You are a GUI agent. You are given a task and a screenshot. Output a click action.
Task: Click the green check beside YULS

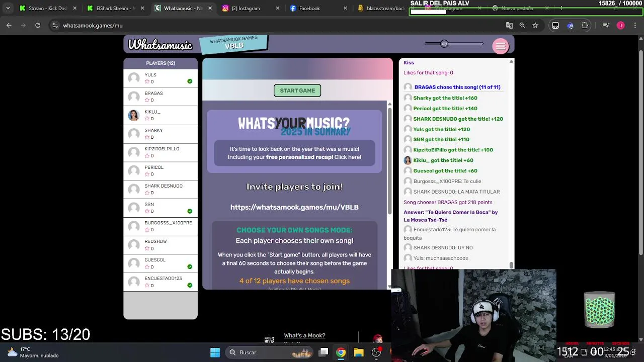190,81
